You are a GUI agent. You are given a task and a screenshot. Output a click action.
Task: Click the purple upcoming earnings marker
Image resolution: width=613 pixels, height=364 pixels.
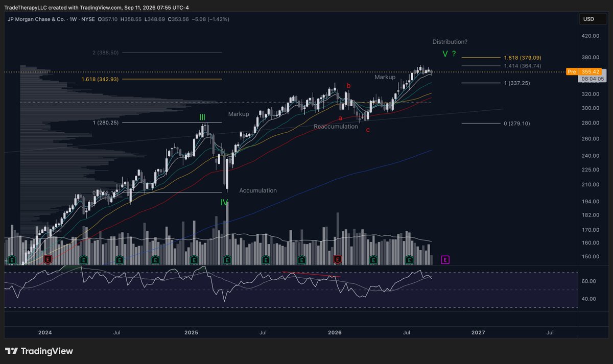pyautogui.click(x=445, y=260)
